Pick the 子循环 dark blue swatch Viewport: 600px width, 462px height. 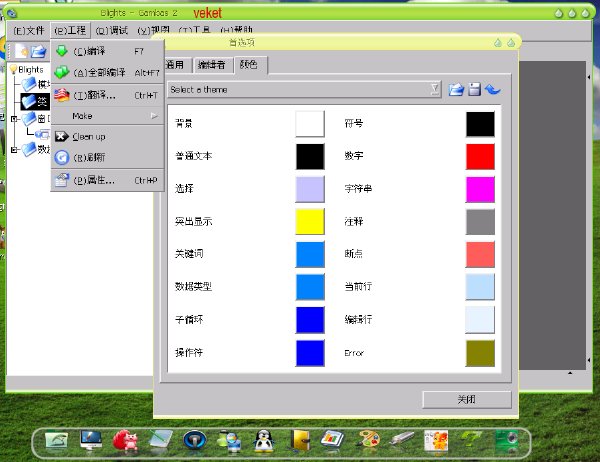pos(310,320)
